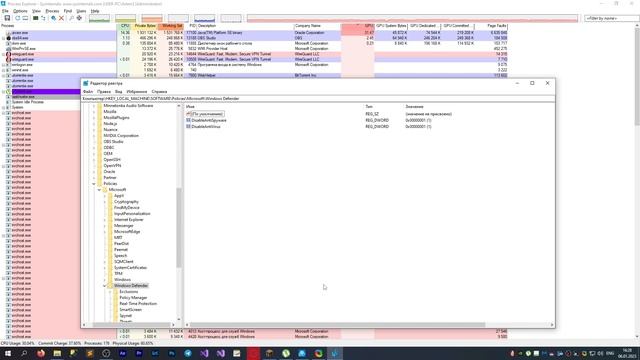
Task: Click the DisableAntiSpyware value icon
Action: [188, 120]
